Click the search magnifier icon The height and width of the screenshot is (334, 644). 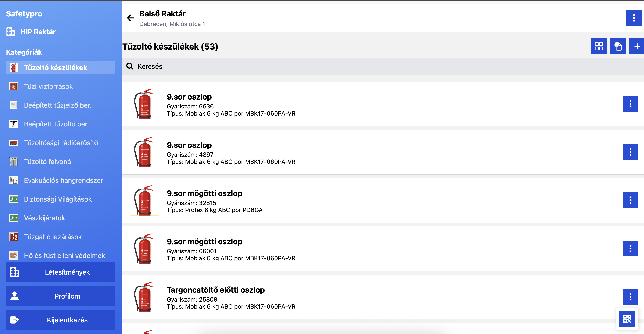click(130, 66)
